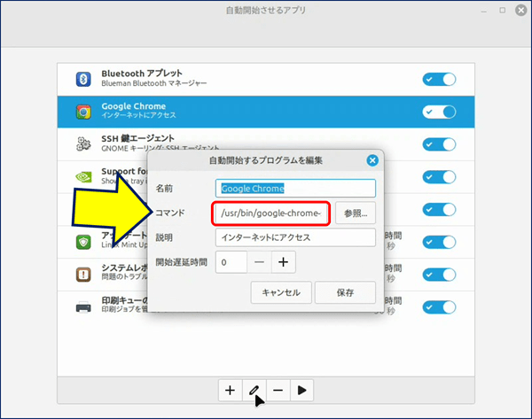The image size is (532, 419).
Task: Click the pencil edit button in bottom toolbar
Action: 254,390
